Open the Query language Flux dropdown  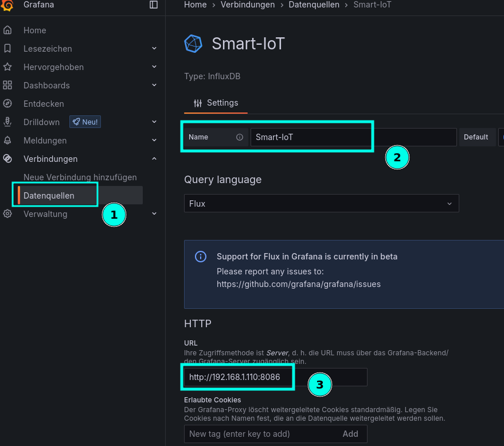tap(322, 203)
